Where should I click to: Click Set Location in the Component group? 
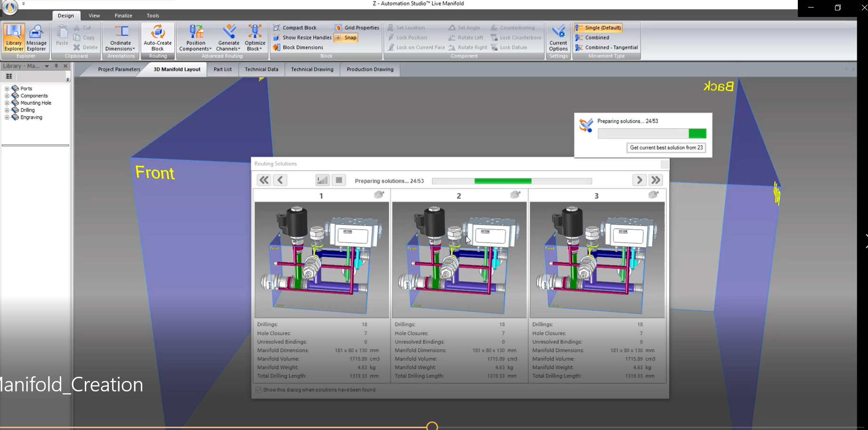coord(406,28)
